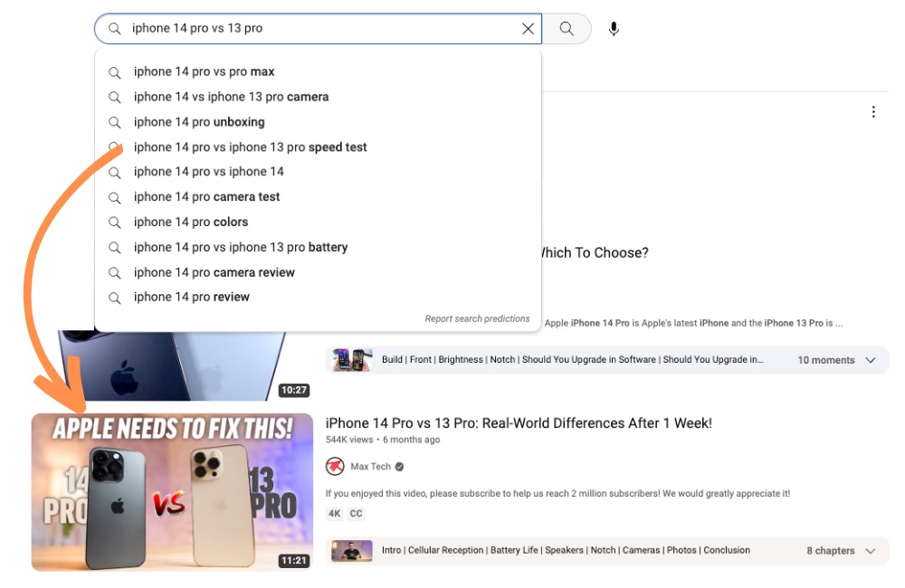Click the Max Tech verified badge
905x588 pixels.
[399, 466]
